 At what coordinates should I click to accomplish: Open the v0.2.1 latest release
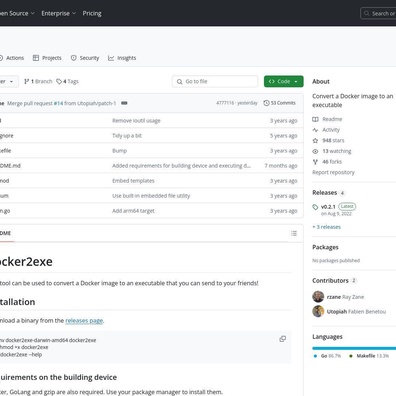click(328, 207)
